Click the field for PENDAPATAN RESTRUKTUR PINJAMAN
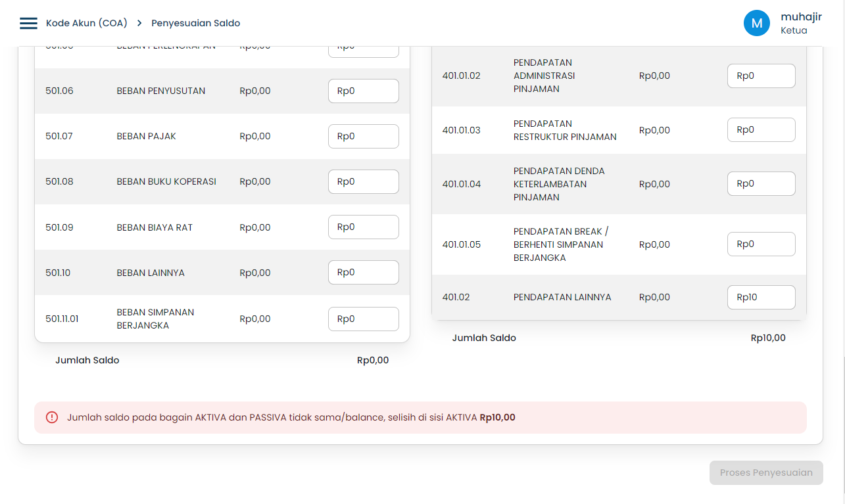This screenshot has width=845, height=504. 761,129
